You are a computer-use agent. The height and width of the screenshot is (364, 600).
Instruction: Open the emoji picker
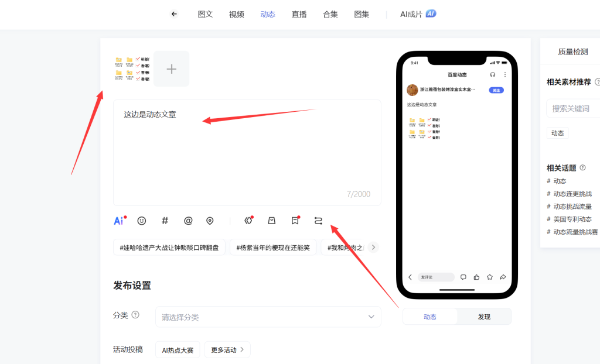pos(142,221)
